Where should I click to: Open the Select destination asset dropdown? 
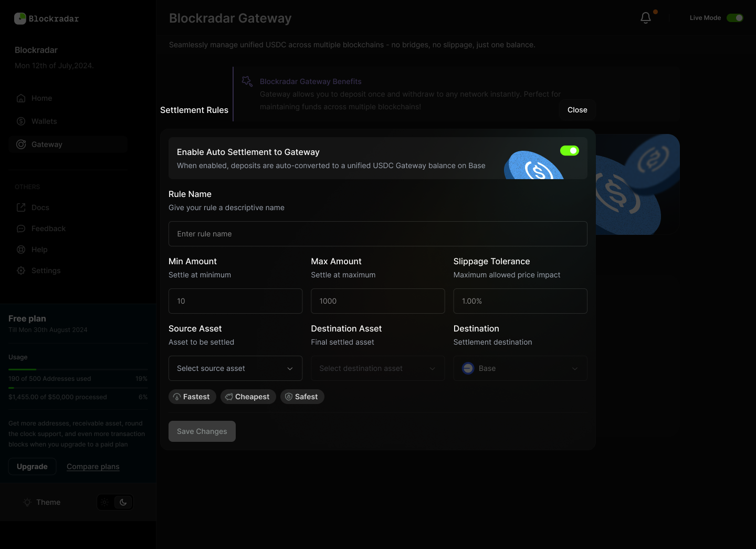click(x=378, y=368)
